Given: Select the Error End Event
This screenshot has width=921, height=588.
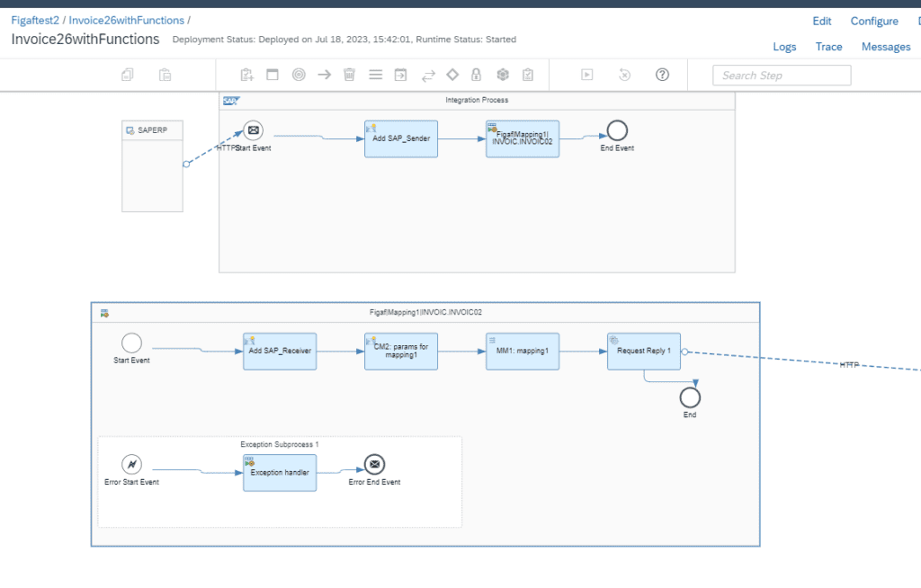Looking at the screenshot, I should click(x=375, y=465).
